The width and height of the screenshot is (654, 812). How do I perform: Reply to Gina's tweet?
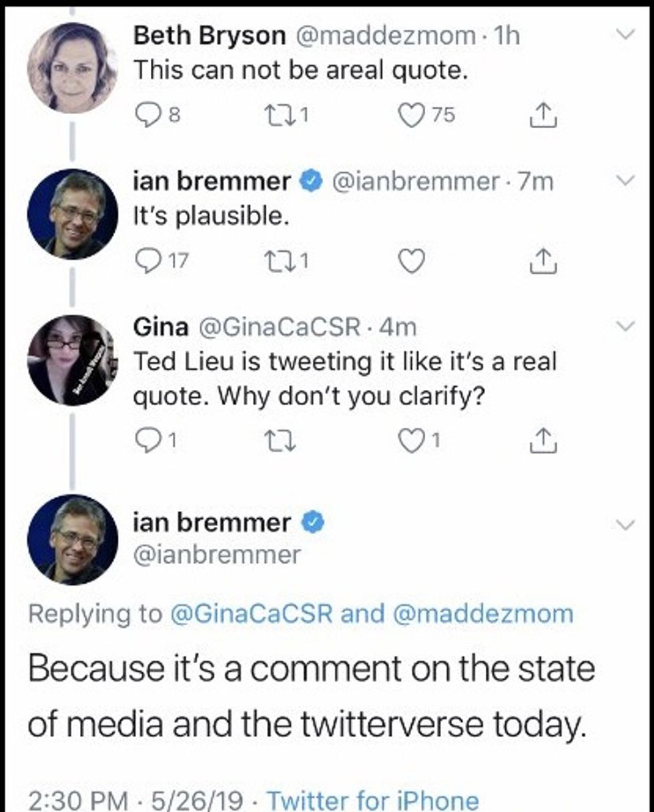tap(147, 440)
